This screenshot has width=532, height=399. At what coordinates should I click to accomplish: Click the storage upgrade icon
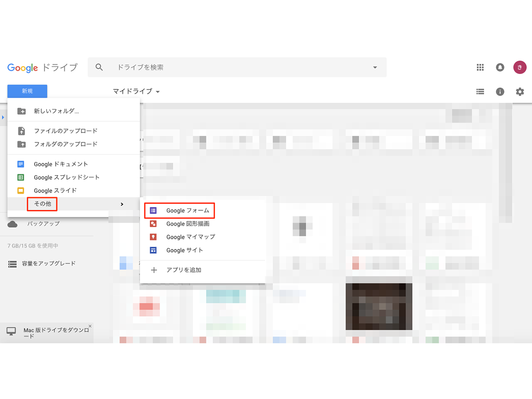tap(13, 264)
